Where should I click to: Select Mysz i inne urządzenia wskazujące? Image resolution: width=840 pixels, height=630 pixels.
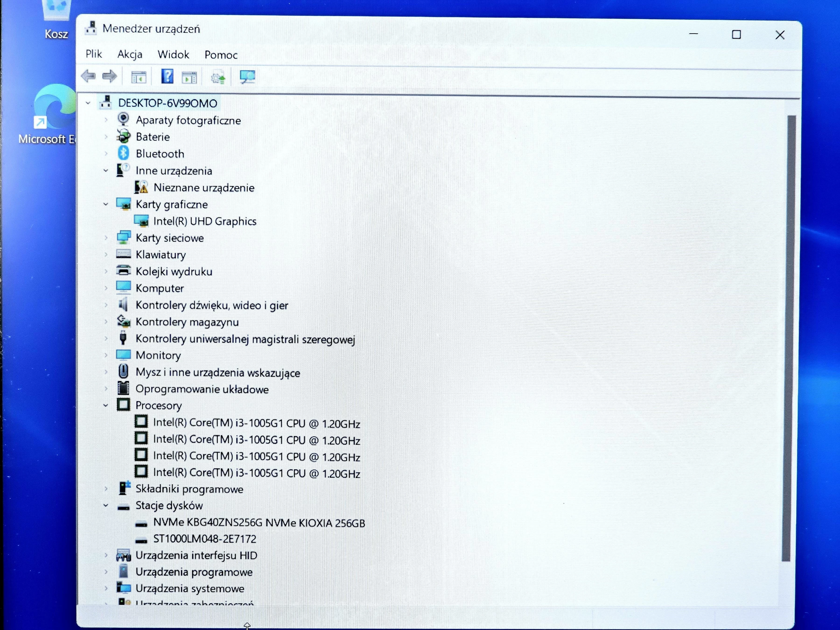[x=218, y=373]
